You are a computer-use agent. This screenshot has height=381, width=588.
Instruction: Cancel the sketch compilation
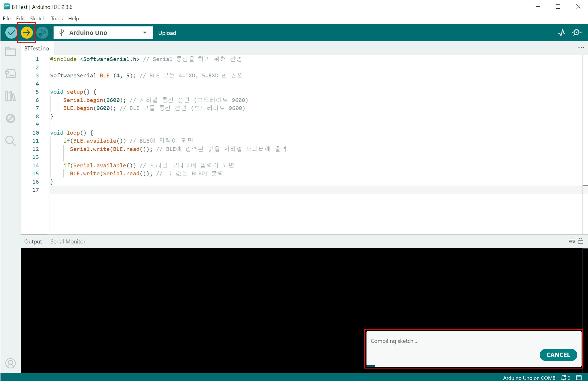click(x=558, y=355)
